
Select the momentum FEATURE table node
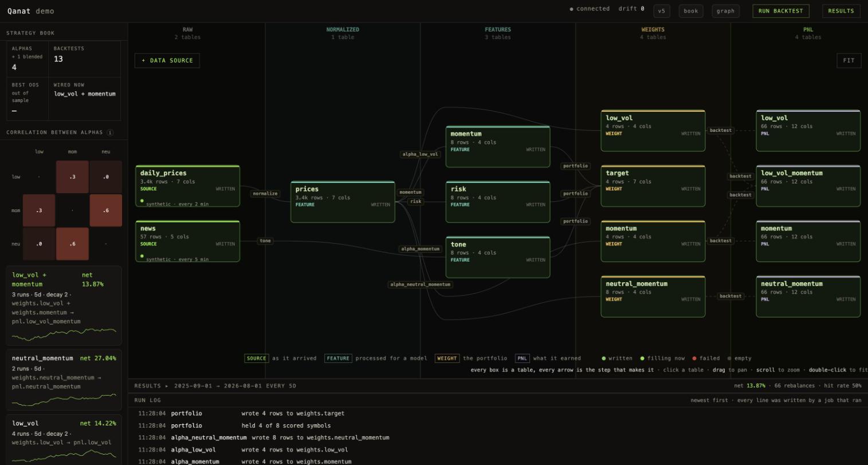point(498,147)
